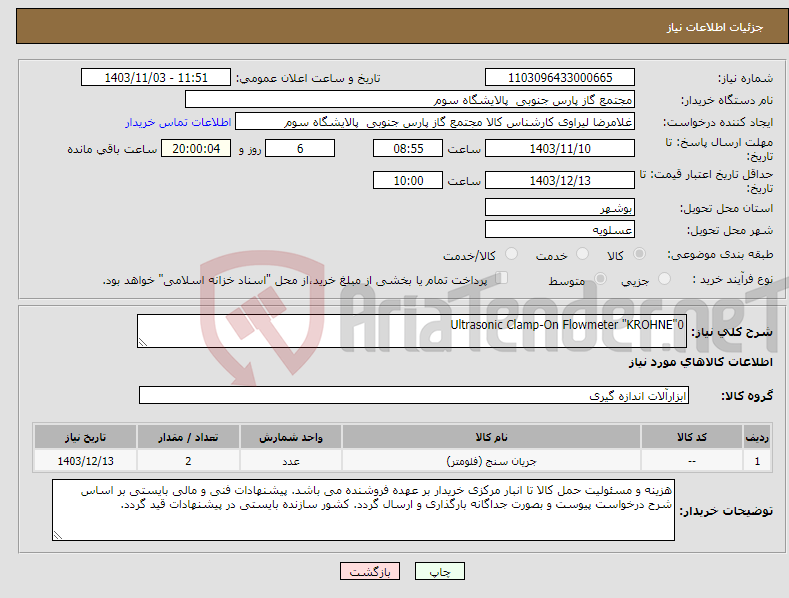The width and height of the screenshot is (789, 598).
Task: Toggle the اسناد خزانه اسلامی payment checkbox
Action: (501, 278)
